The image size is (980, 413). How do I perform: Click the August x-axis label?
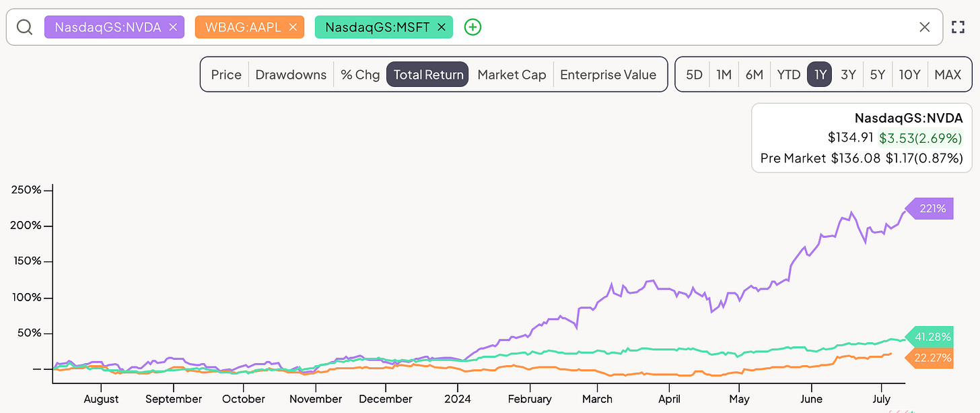pos(101,399)
